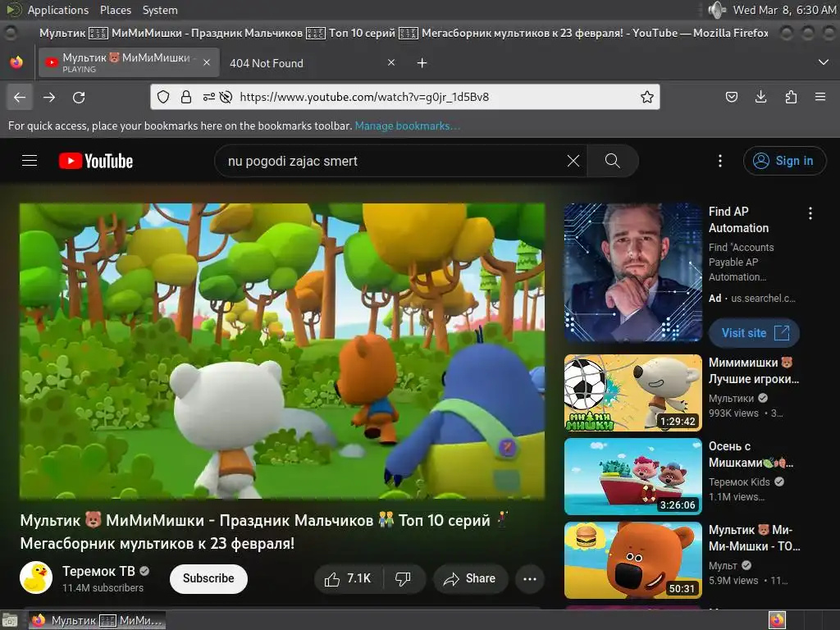Click the Visit site ad button

click(755, 333)
